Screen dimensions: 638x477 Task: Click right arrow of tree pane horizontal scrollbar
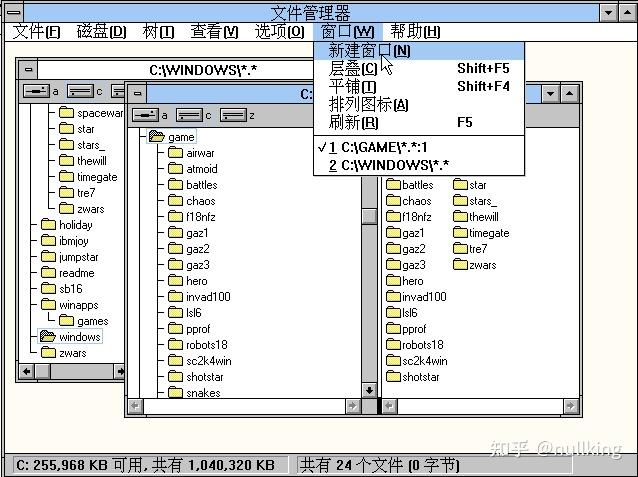click(x=352, y=406)
